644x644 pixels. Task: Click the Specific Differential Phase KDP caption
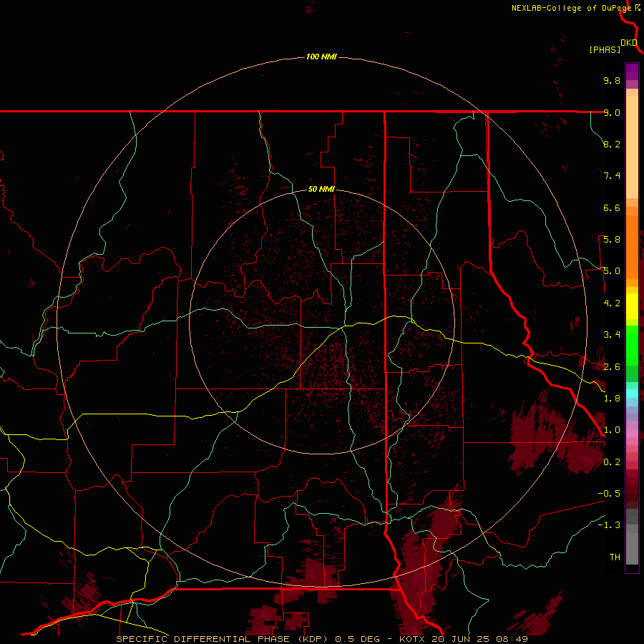[x=321, y=639]
